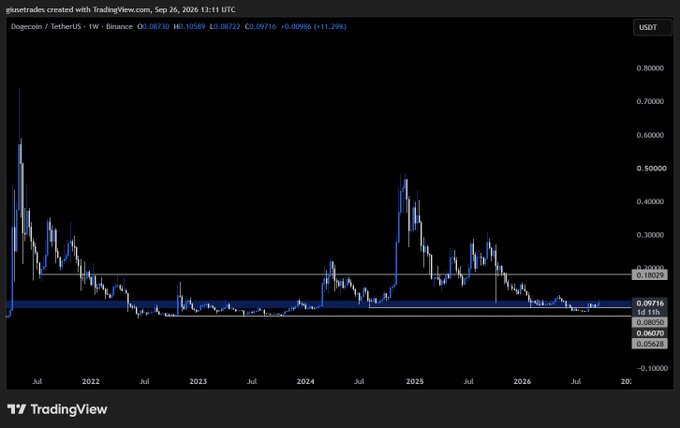Click the high value H0.10589

[189, 26]
